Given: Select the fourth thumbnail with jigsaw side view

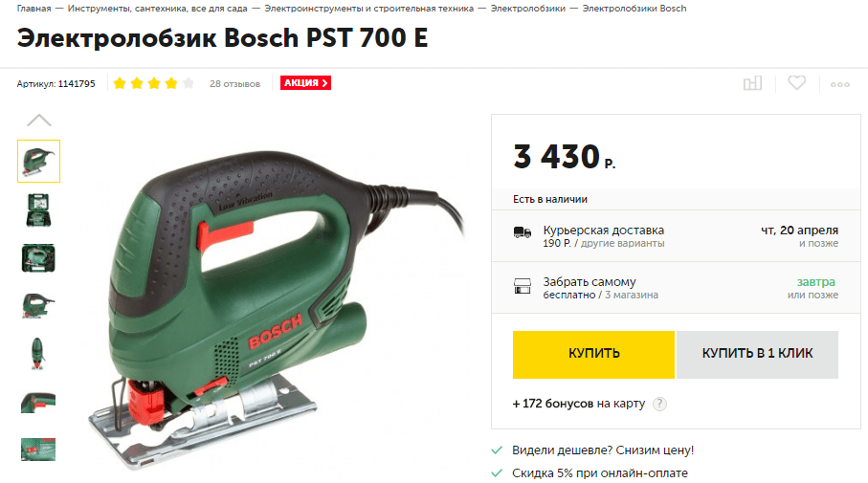Looking at the screenshot, I should [x=38, y=305].
